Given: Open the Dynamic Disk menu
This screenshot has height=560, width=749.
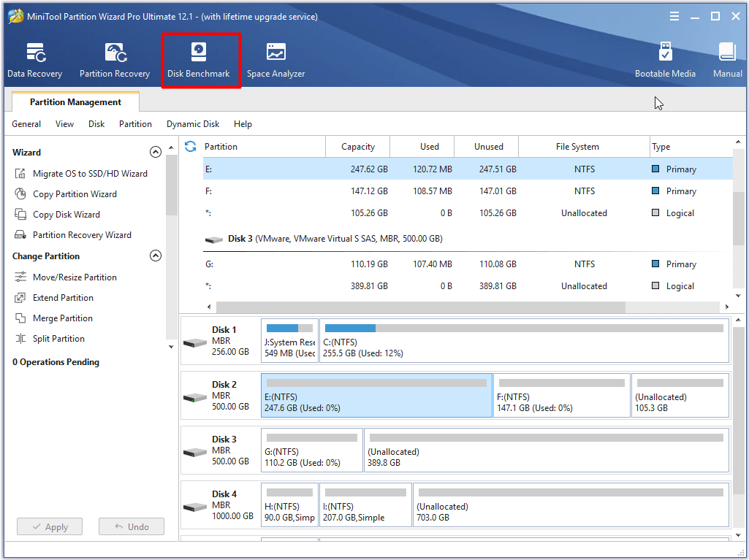Looking at the screenshot, I should pyautogui.click(x=193, y=124).
